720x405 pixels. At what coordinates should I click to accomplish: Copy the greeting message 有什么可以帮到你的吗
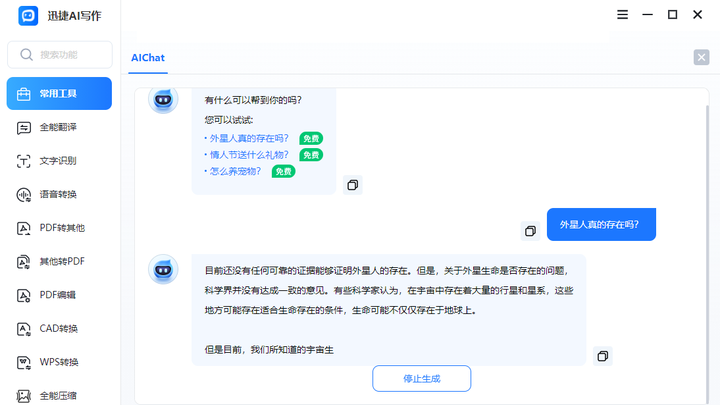[353, 185]
